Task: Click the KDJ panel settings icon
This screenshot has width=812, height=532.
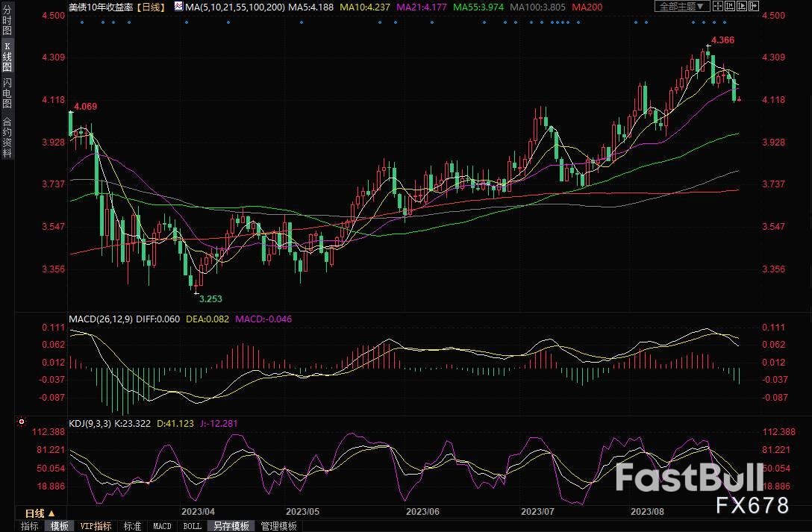Action: (x=21, y=422)
